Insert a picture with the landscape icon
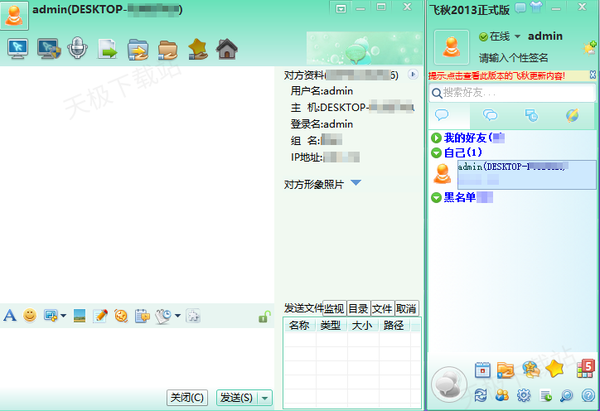600x411 pixels. 80,316
